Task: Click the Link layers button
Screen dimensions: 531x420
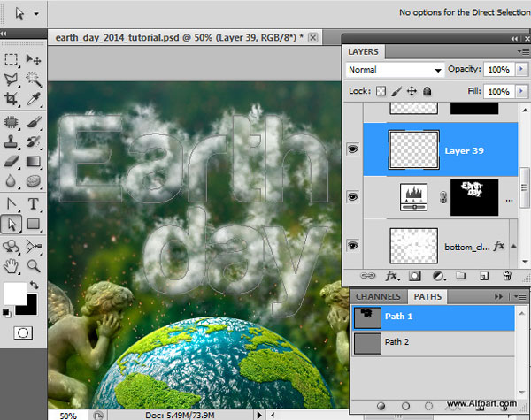Action: (368, 276)
